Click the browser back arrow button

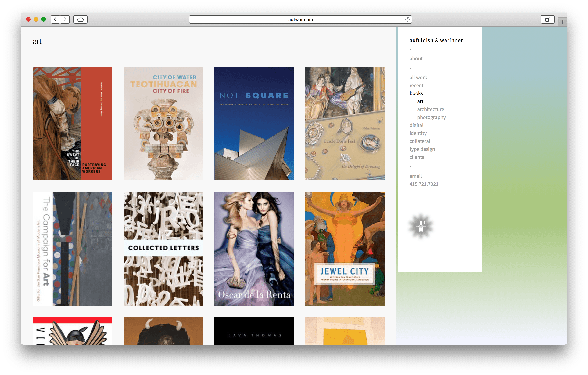click(56, 19)
